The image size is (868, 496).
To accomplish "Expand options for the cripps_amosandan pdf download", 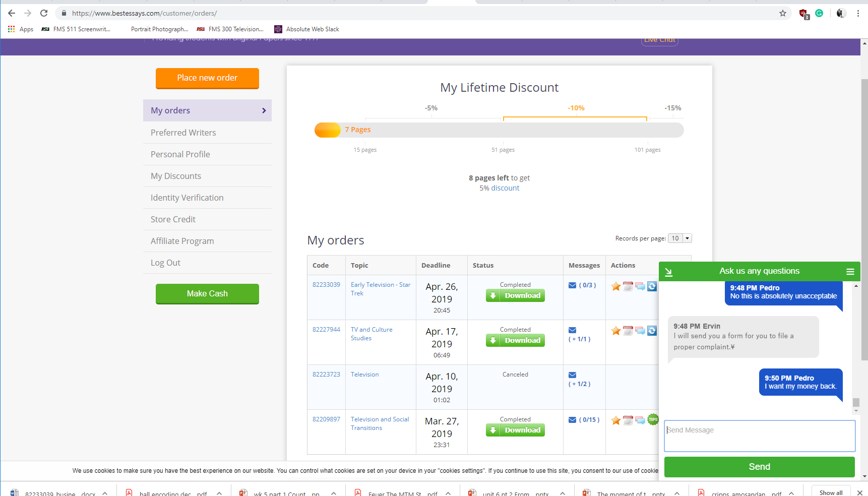I will (x=791, y=493).
